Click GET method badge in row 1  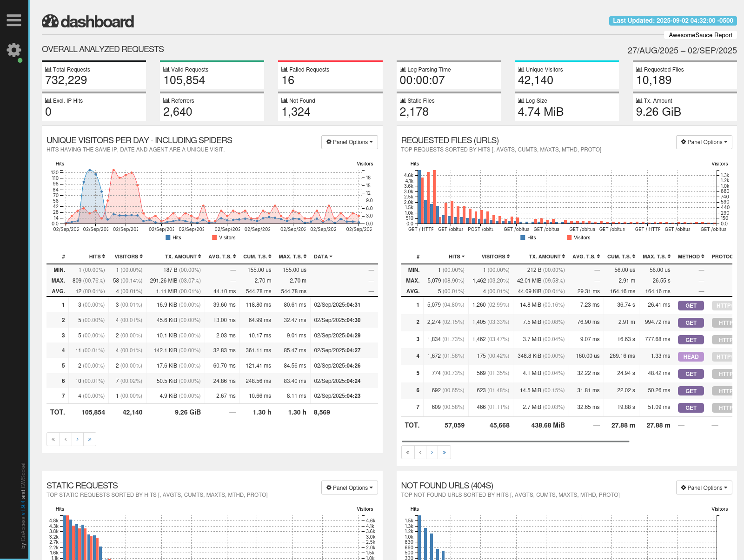691,305
